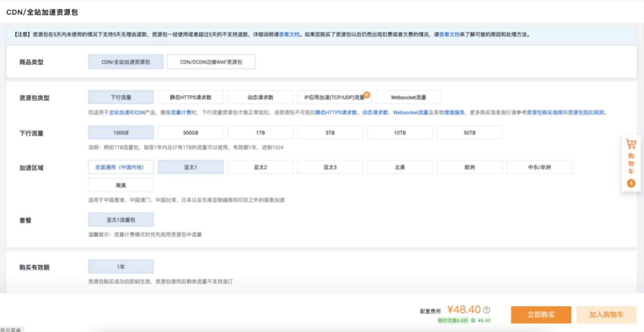Image resolution: width=644 pixels, height=332 pixels.
Task: Select 500GB downstream traffic size
Action: [190, 132]
